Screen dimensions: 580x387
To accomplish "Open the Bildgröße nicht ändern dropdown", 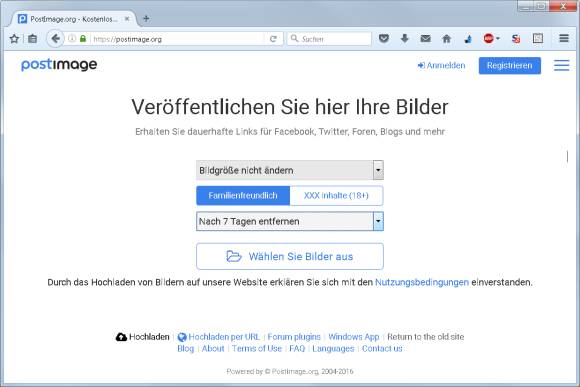I will (290, 170).
